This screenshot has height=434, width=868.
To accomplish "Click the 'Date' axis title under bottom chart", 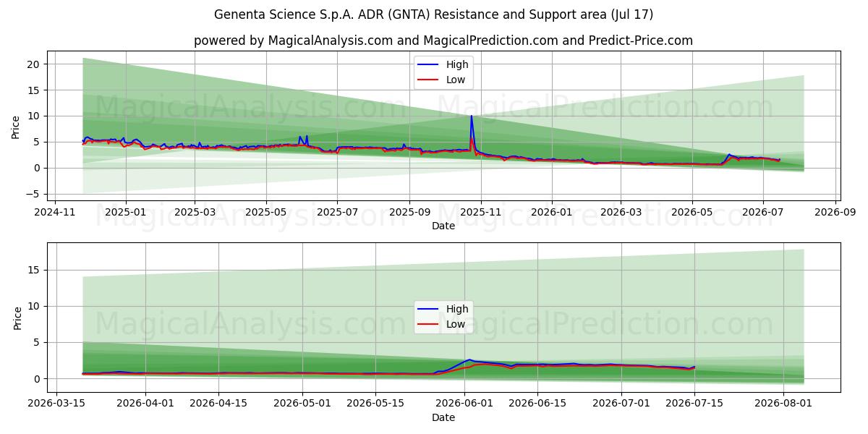I will 443,418.
